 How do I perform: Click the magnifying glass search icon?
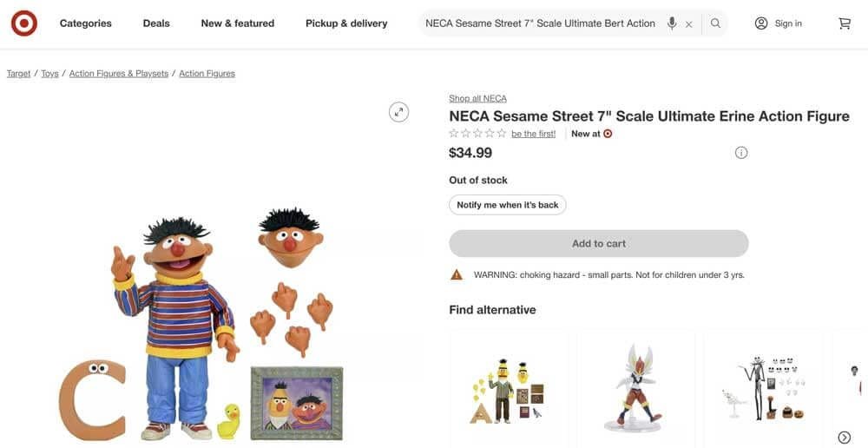pos(715,23)
